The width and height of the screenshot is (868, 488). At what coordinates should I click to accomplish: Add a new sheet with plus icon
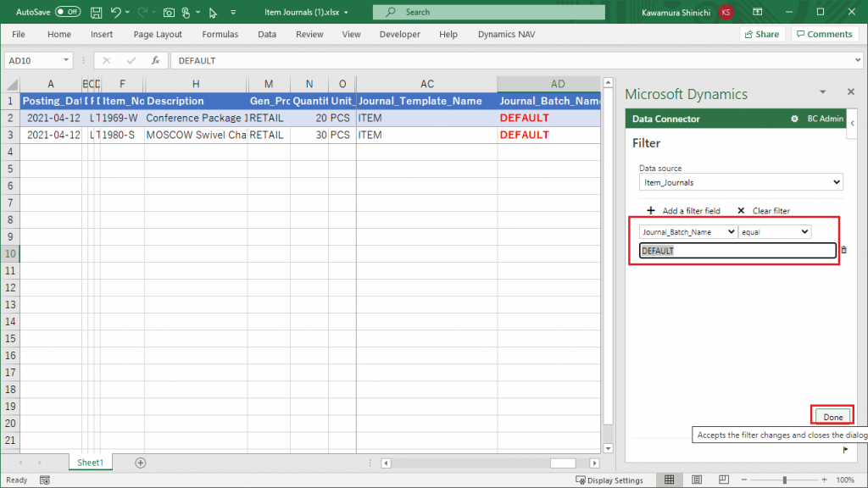pyautogui.click(x=141, y=463)
